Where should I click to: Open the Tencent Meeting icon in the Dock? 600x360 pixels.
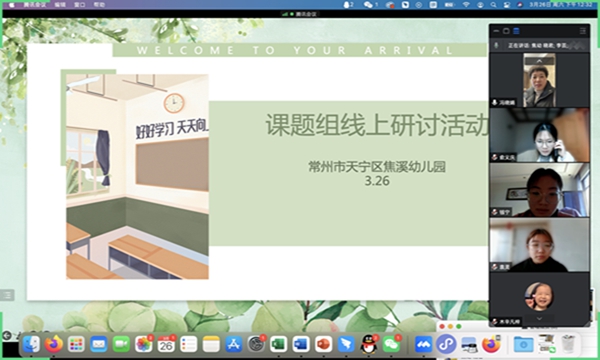coord(424,344)
